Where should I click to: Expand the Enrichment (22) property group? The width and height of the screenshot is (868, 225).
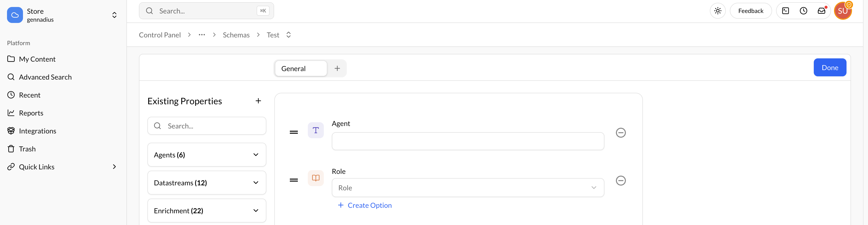tap(207, 211)
